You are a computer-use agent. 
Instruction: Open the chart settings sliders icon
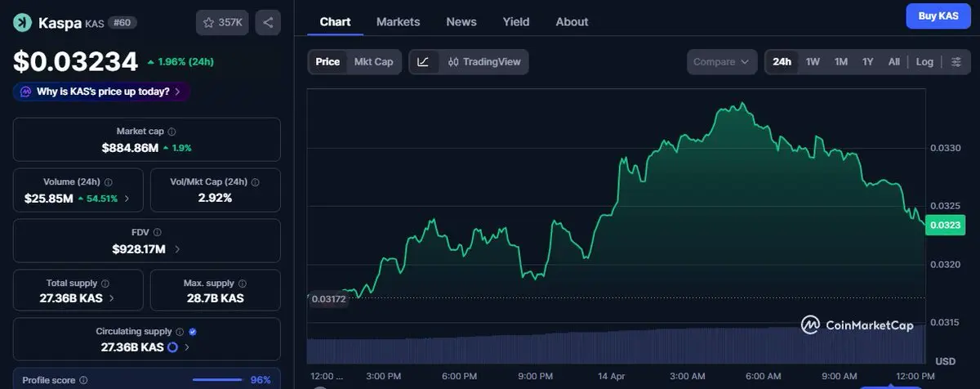point(956,62)
